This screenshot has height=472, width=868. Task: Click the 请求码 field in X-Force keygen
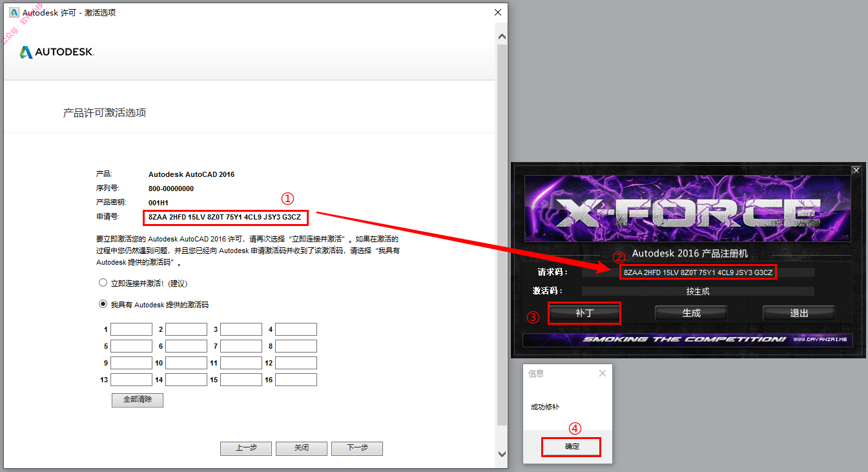click(697, 272)
